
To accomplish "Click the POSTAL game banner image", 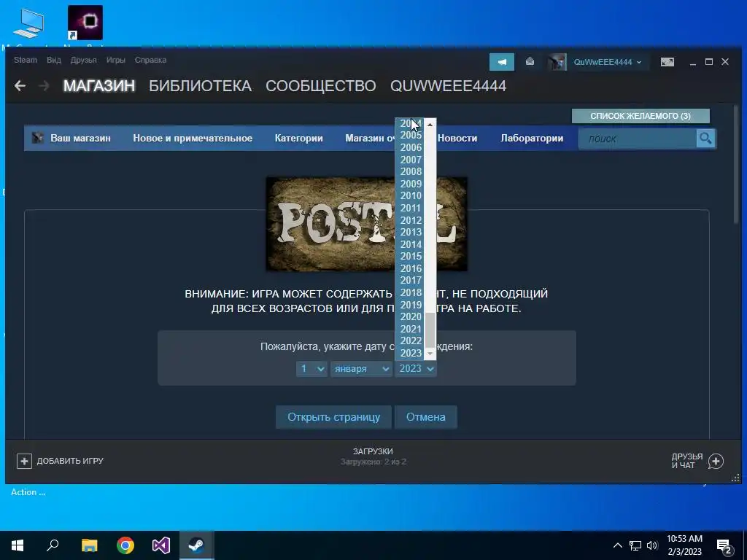I will 366,225.
